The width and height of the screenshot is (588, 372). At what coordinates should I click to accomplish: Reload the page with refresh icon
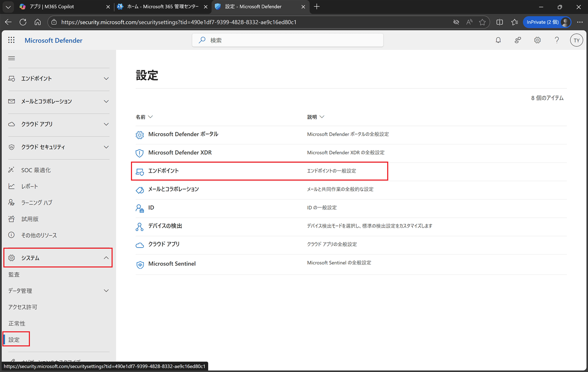[23, 22]
